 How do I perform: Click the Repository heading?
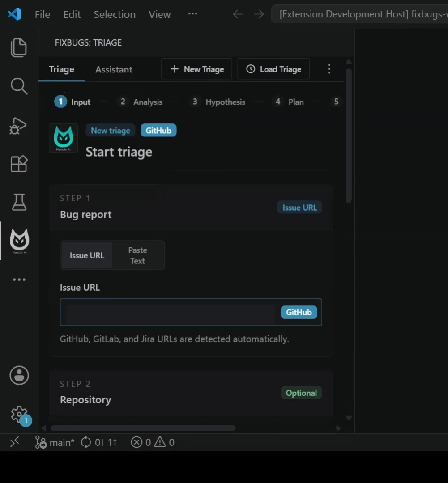tap(85, 399)
